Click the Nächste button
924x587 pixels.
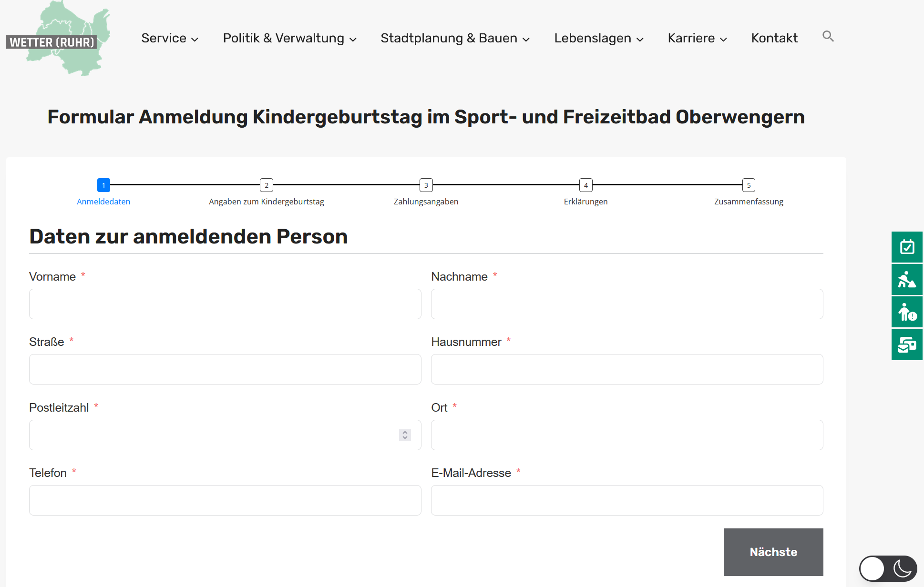[x=773, y=552]
